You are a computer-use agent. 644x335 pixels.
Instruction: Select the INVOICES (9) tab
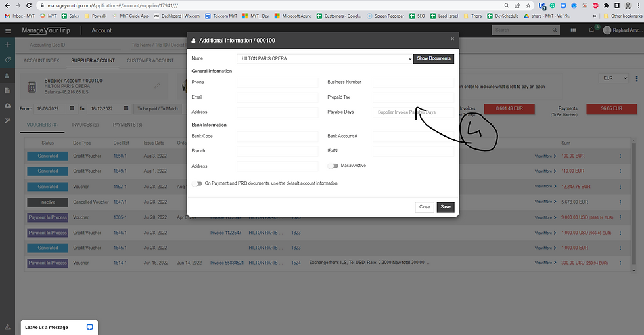[85, 125]
